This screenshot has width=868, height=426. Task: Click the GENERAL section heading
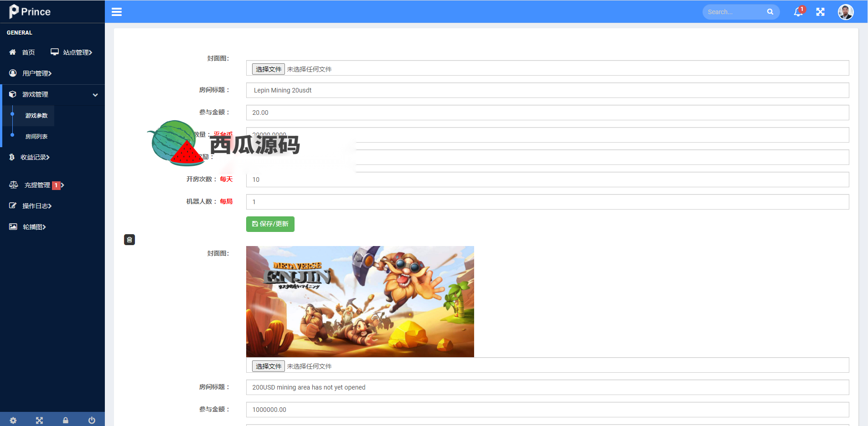(20, 33)
